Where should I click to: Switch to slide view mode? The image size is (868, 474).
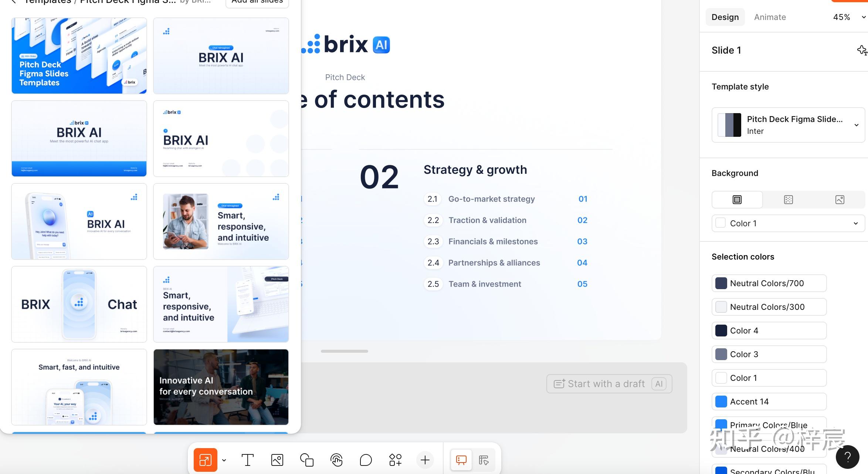[461, 460]
